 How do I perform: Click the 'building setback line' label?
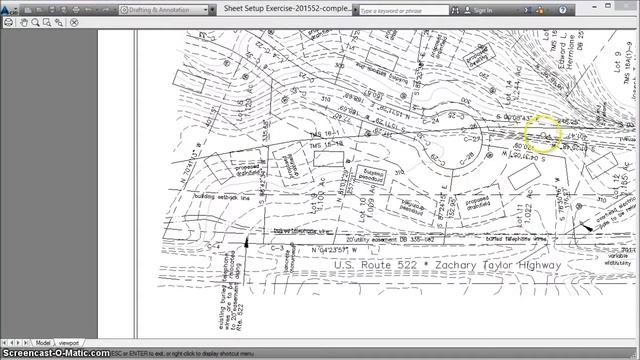(222, 197)
